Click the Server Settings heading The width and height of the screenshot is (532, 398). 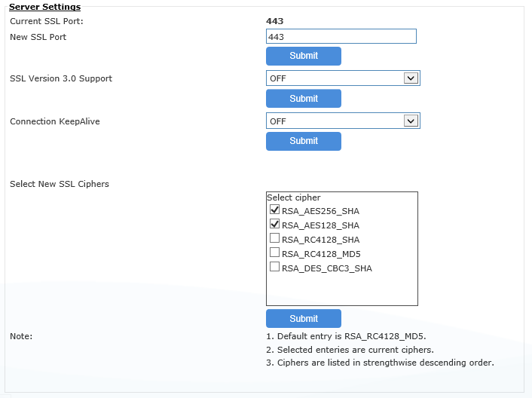[x=44, y=7]
